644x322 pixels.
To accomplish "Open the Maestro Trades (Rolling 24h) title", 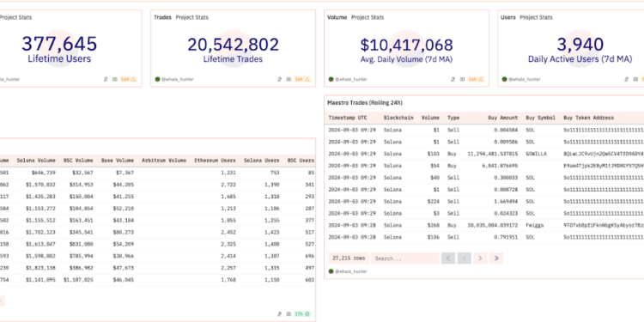I will [365, 103].
